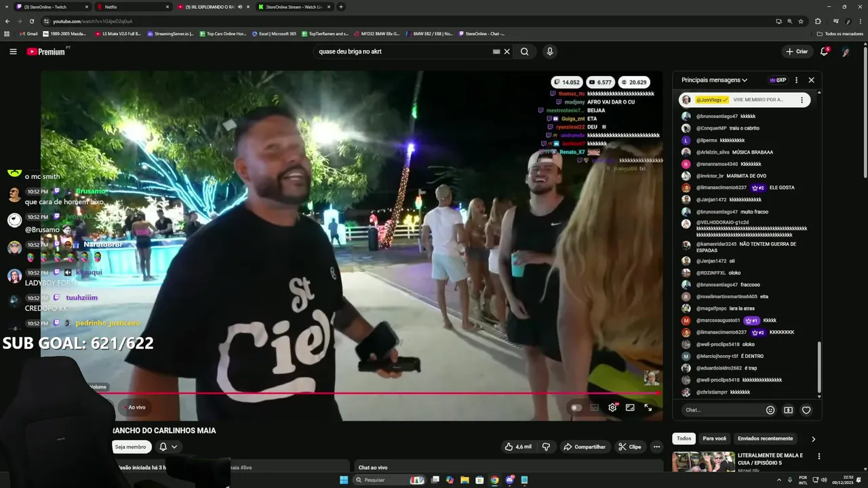Open Todos os marcadores bookmarks folder
Screen dimensions: 868x488
pyautogui.click(x=840, y=33)
